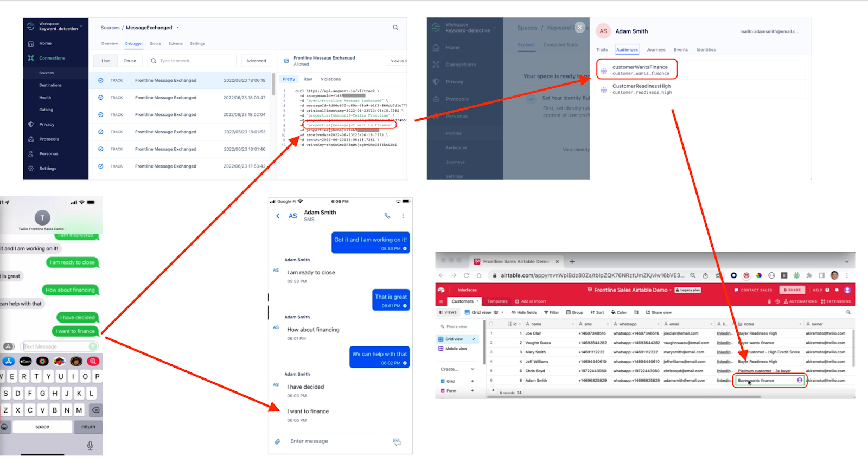The height and width of the screenshot is (463, 868).
Task: Click Hide fields in Airtable toolbar
Action: pyautogui.click(x=524, y=312)
